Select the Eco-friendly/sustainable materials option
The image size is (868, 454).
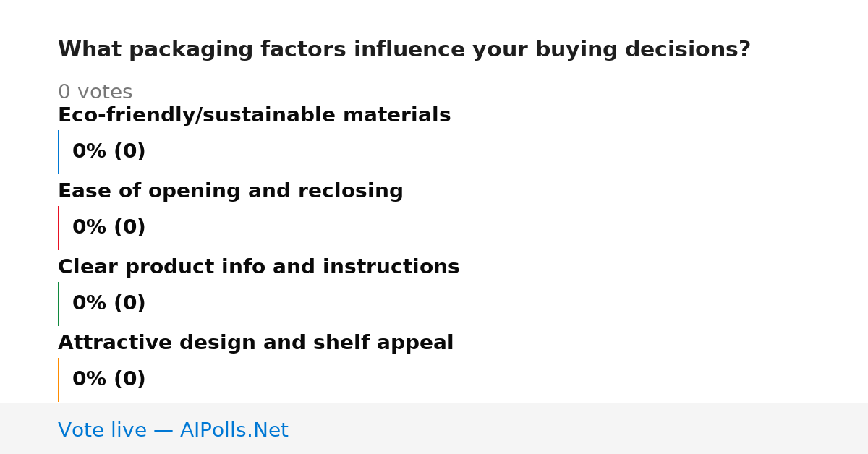click(x=254, y=116)
